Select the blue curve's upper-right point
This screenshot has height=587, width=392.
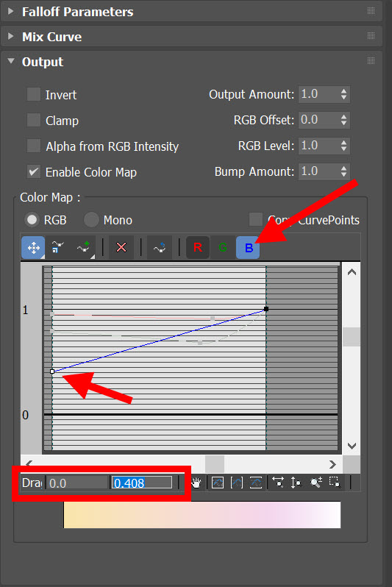pos(266,309)
